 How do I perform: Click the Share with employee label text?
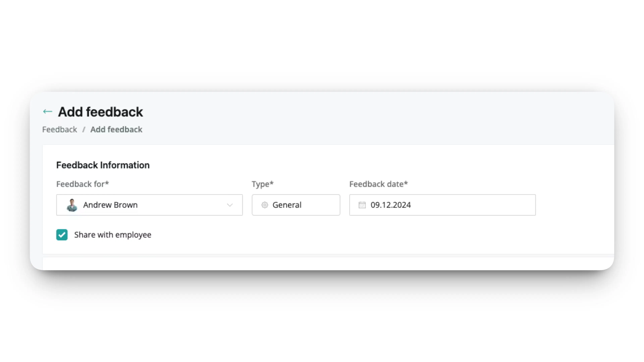[113, 235]
